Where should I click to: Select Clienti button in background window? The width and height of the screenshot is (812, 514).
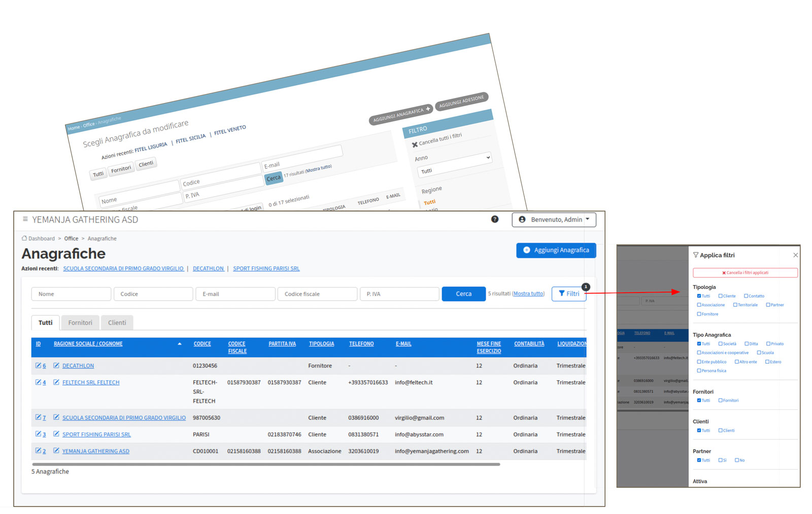coord(146,164)
